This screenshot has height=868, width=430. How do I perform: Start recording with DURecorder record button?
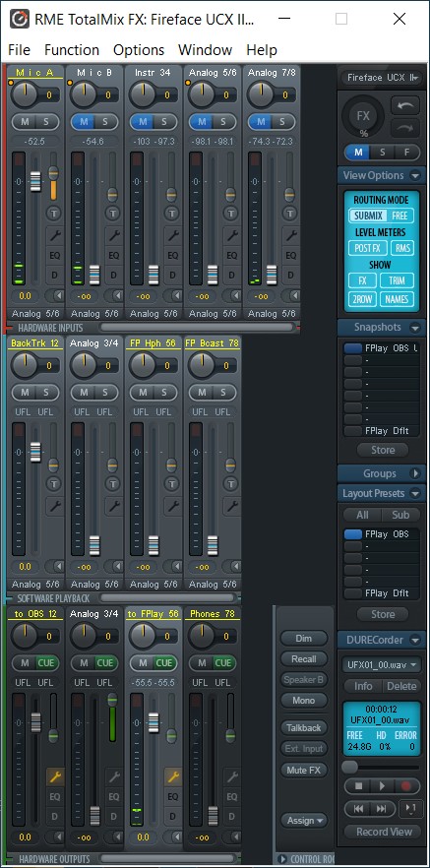pos(406,785)
